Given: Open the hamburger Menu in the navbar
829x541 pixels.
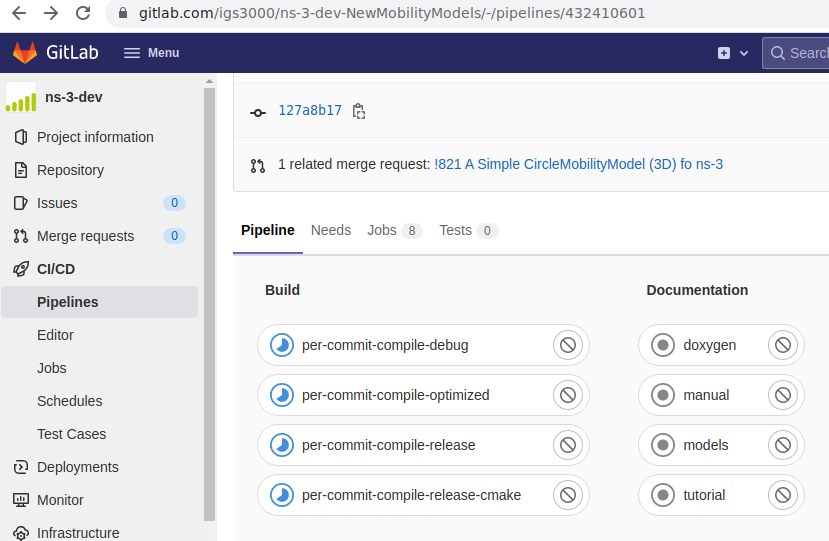Looking at the screenshot, I should [151, 53].
